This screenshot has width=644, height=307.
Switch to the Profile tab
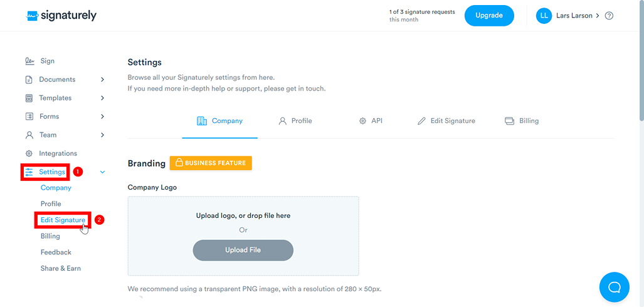pyautogui.click(x=295, y=121)
